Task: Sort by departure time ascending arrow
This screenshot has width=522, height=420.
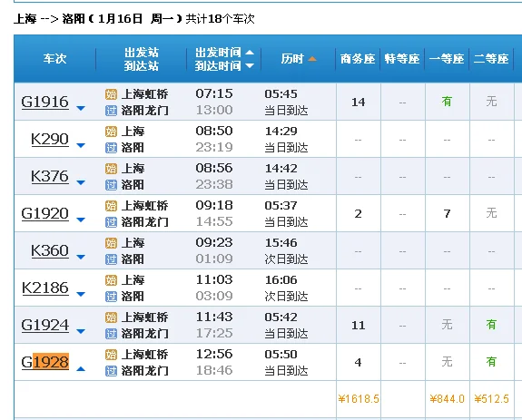Action: [250, 53]
